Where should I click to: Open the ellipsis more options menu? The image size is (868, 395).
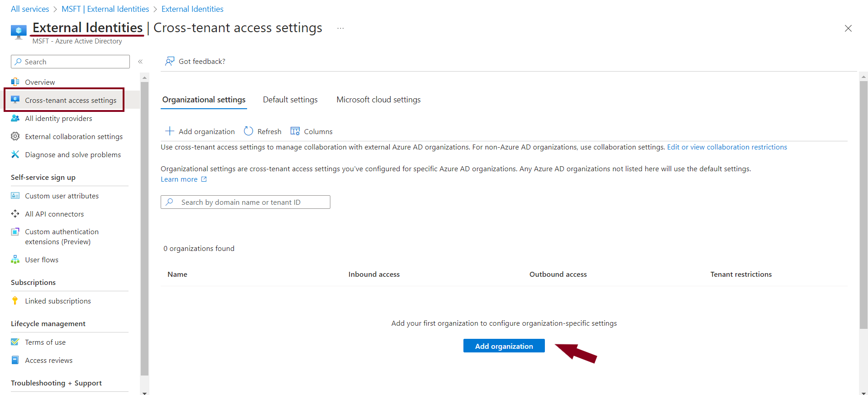point(340,28)
